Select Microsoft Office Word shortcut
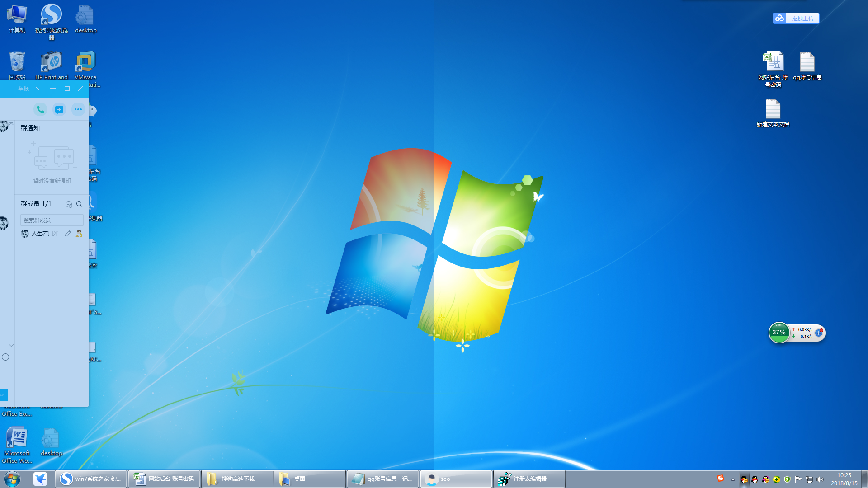The width and height of the screenshot is (868, 488). point(17,445)
